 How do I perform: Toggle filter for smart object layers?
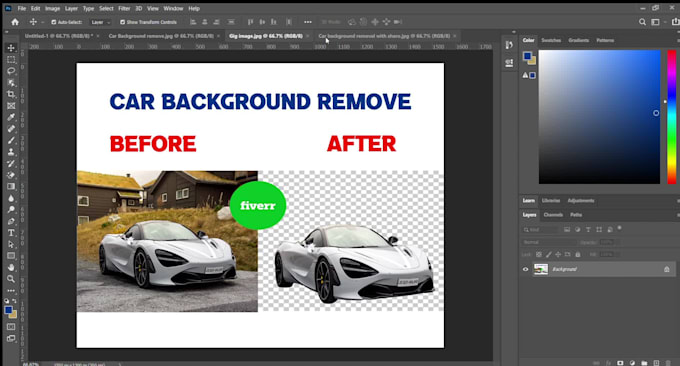pos(610,229)
